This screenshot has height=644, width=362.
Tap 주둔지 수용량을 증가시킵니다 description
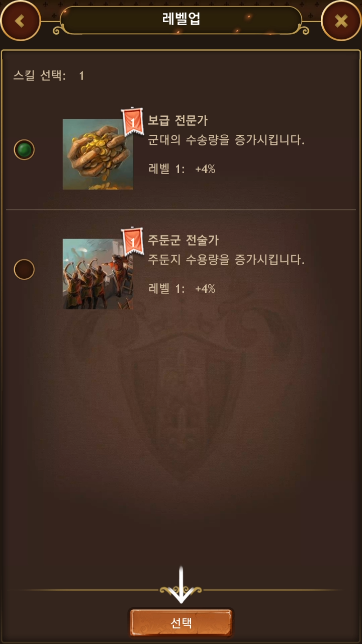[226, 260]
